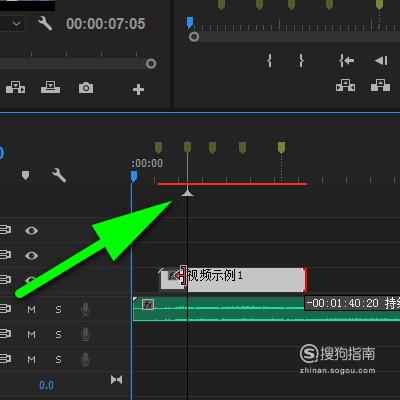Solo the third audio track with S
The height and width of the screenshot is (400, 400).
pyautogui.click(x=58, y=359)
